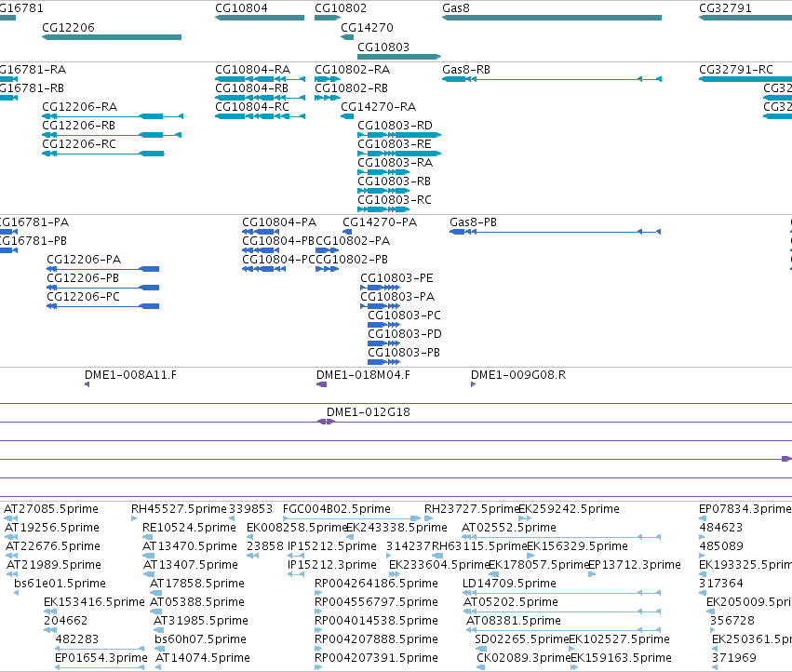This screenshot has width=792, height=672.
Task: Open EST RH23727.5prime label
Action: (x=472, y=509)
